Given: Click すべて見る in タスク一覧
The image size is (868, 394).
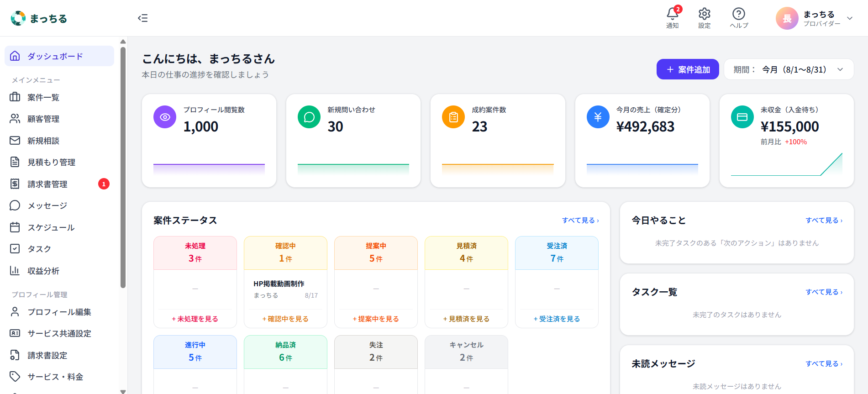Looking at the screenshot, I should 824,292.
